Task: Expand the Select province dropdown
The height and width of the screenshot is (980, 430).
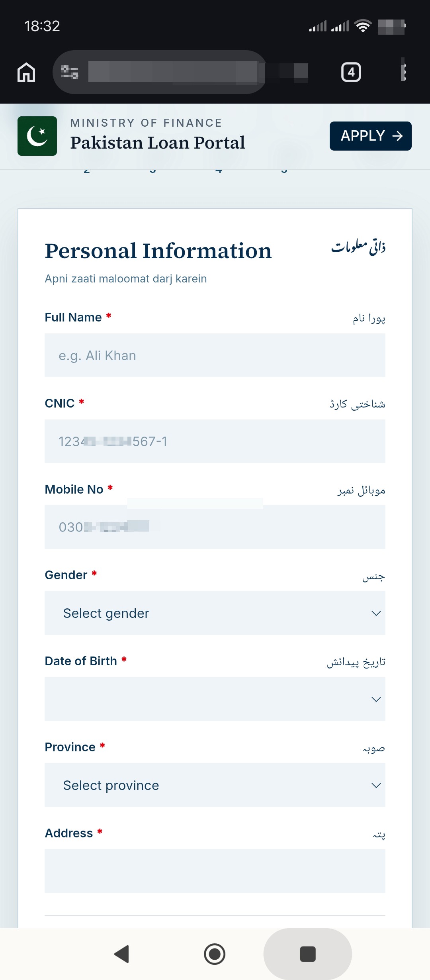Action: (215, 785)
